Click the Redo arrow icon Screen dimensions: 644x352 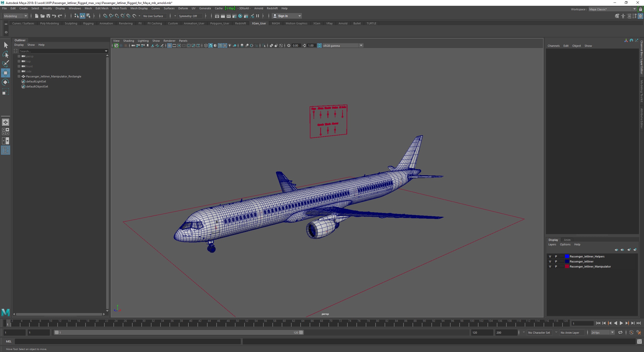click(60, 16)
